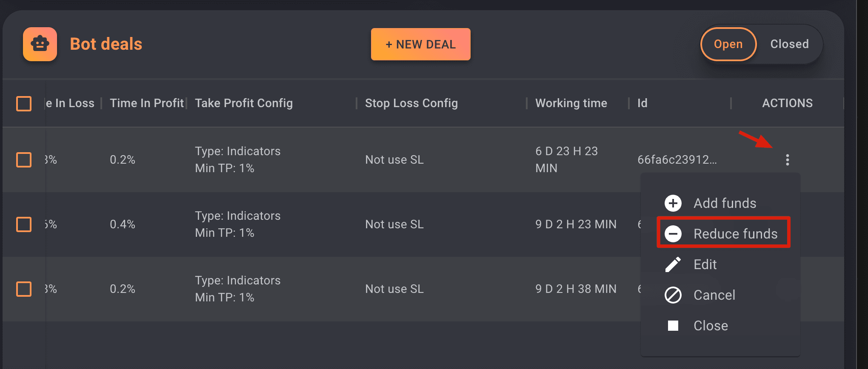Click the square stop icon beside Close
Image resolution: width=868 pixels, height=369 pixels.
point(673,326)
